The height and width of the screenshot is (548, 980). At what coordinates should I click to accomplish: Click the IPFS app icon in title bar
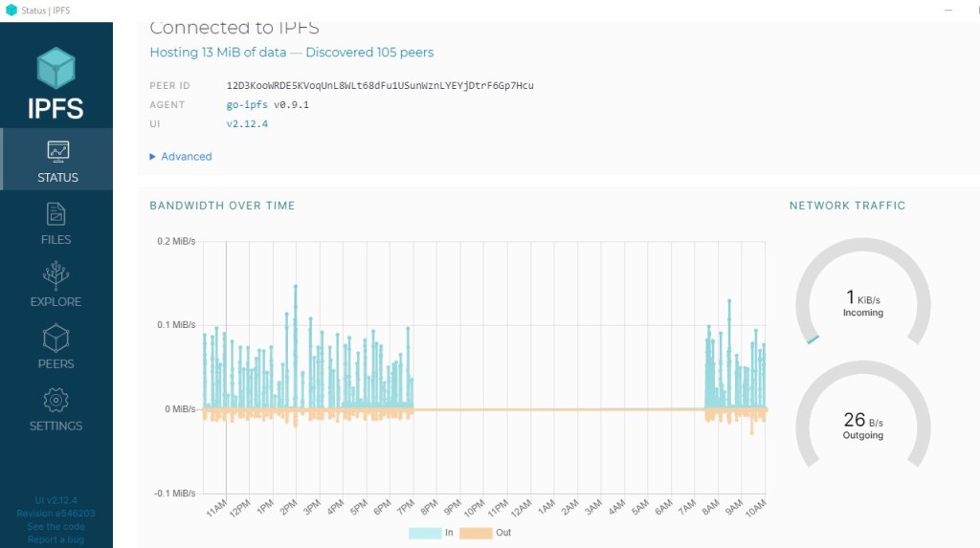(x=11, y=11)
